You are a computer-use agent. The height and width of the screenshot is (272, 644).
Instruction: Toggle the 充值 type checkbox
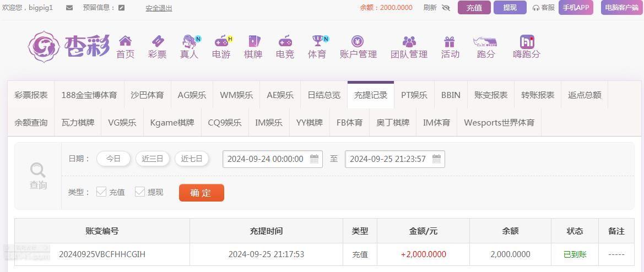pos(101,192)
